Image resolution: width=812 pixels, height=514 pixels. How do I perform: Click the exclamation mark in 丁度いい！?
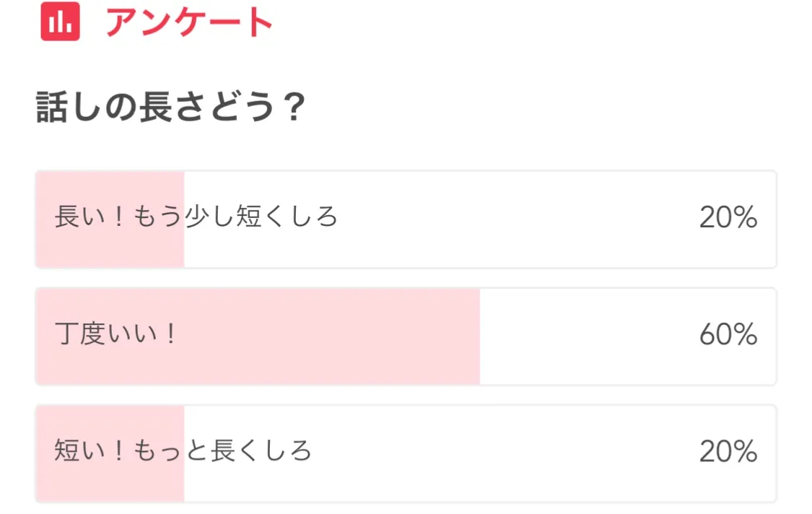pos(170,334)
